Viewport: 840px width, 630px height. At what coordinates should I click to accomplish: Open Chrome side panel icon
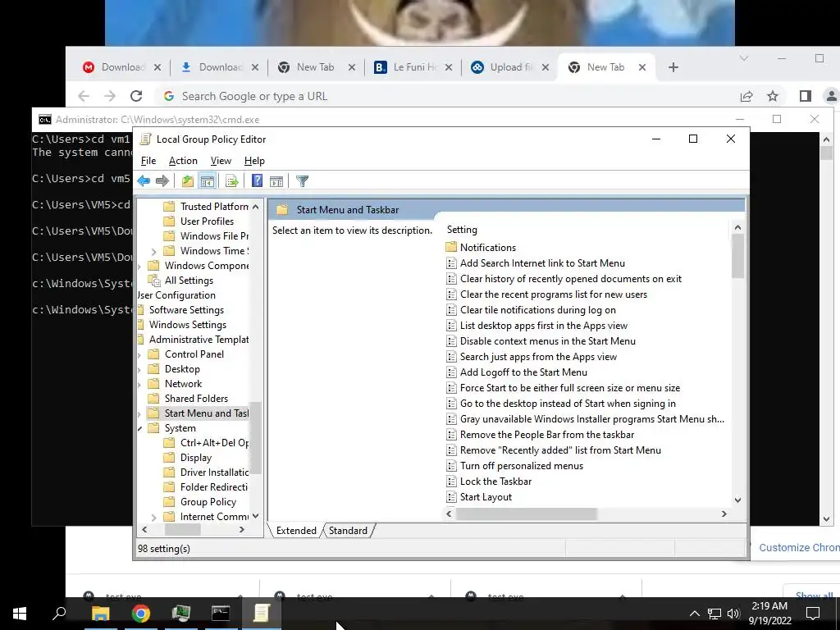pyautogui.click(x=806, y=96)
